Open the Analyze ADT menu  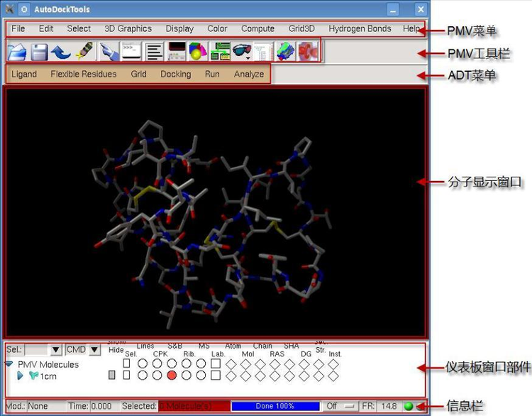tap(249, 74)
